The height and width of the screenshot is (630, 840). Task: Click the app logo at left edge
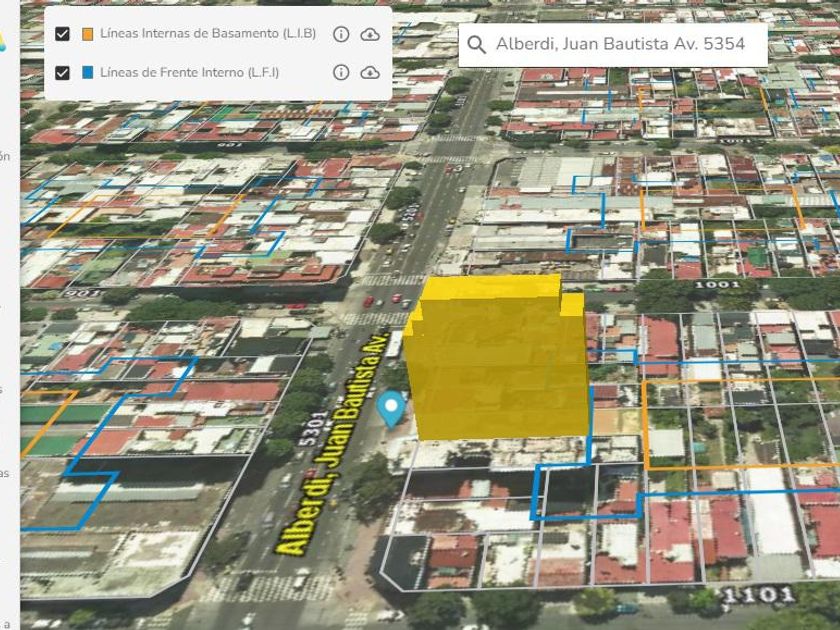tap(3, 40)
